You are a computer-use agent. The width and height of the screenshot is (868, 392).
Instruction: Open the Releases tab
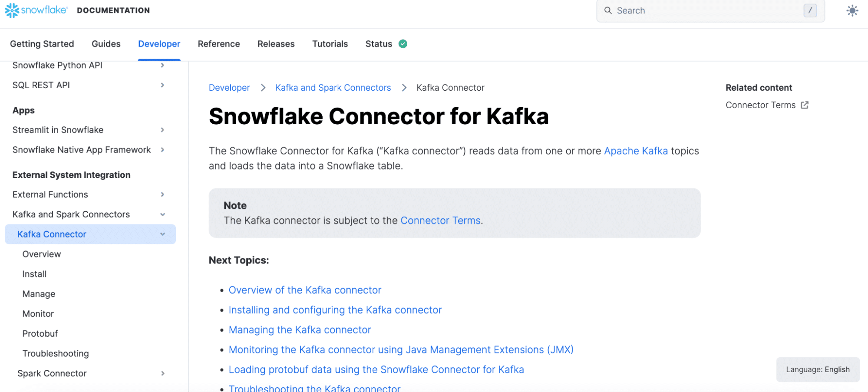pos(276,44)
